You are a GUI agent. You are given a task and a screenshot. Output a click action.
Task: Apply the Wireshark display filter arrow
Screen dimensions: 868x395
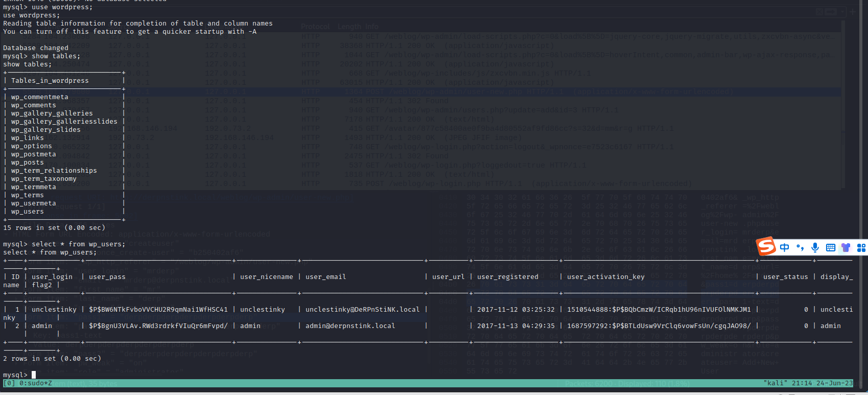(832, 11)
